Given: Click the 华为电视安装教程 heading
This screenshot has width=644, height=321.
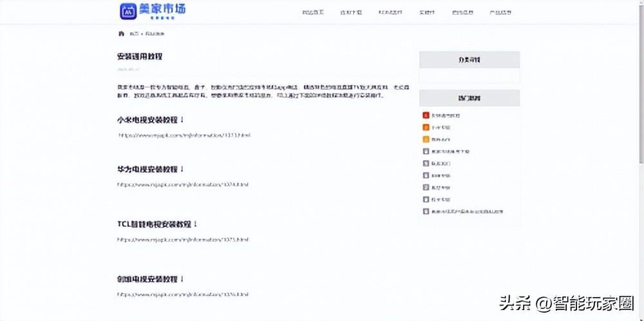Looking at the screenshot, I should click(x=150, y=170).
